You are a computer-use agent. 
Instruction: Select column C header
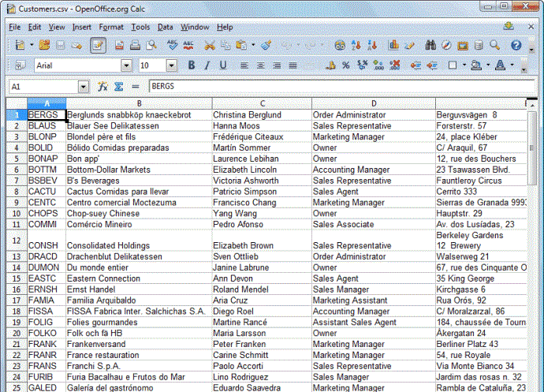tap(261, 103)
